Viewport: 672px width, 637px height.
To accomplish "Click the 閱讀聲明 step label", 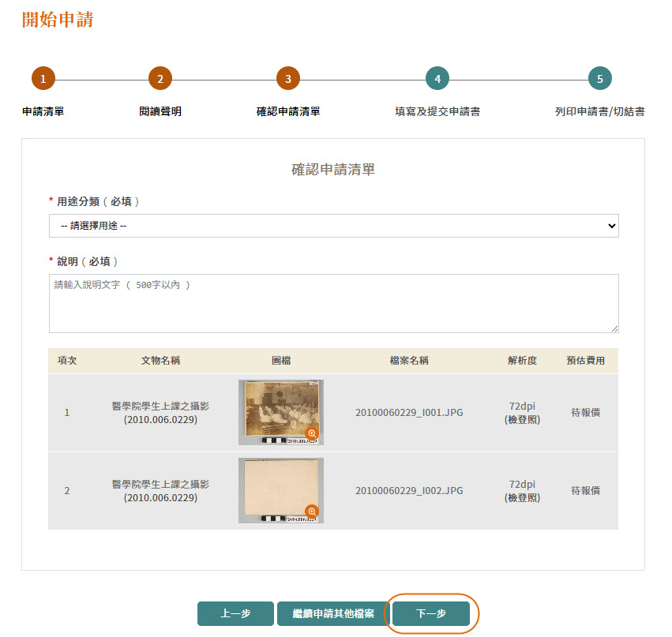I will pos(160,112).
